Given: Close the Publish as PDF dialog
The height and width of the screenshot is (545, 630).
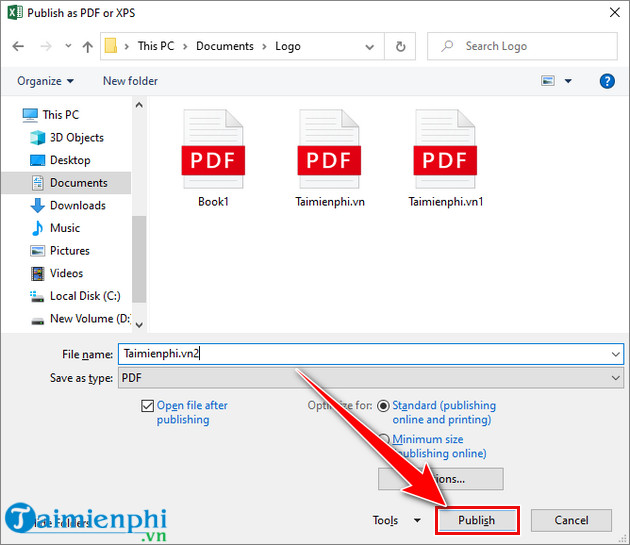Looking at the screenshot, I should pyautogui.click(x=614, y=13).
